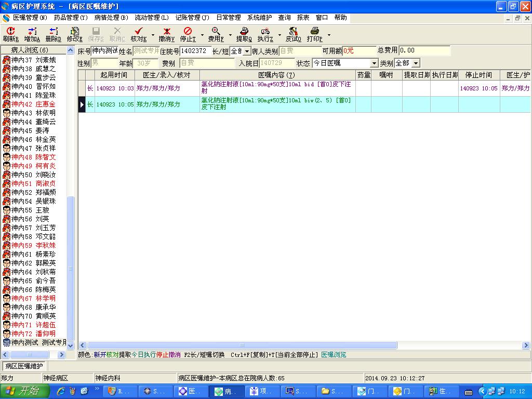This screenshot has width=532, height=399.
Task: Select the 神内测试 测试专用 patient entry
Action: coord(34,342)
